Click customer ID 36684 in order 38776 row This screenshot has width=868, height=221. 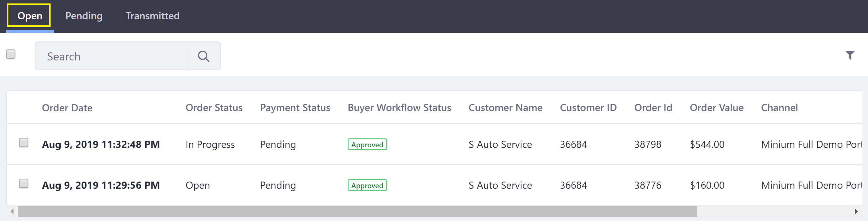pyautogui.click(x=573, y=185)
